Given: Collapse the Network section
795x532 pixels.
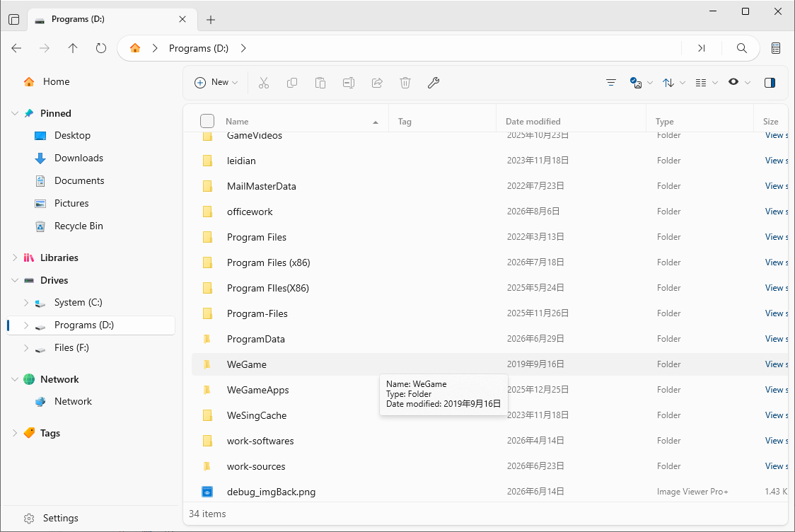Looking at the screenshot, I should (x=15, y=379).
